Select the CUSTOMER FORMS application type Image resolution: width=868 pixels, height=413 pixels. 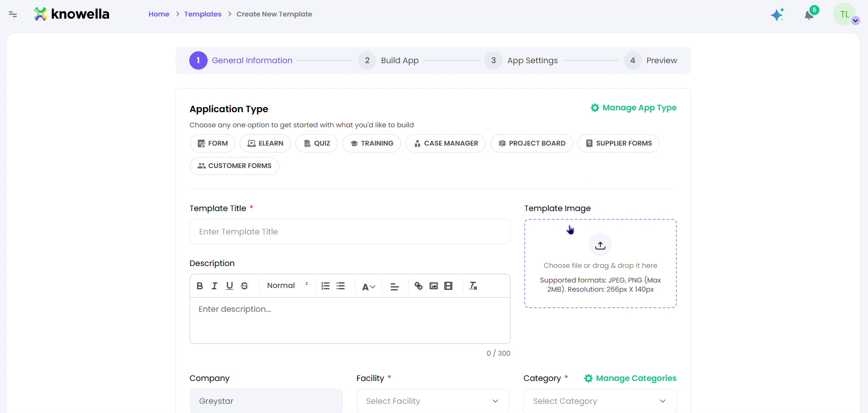click(234, 166)
